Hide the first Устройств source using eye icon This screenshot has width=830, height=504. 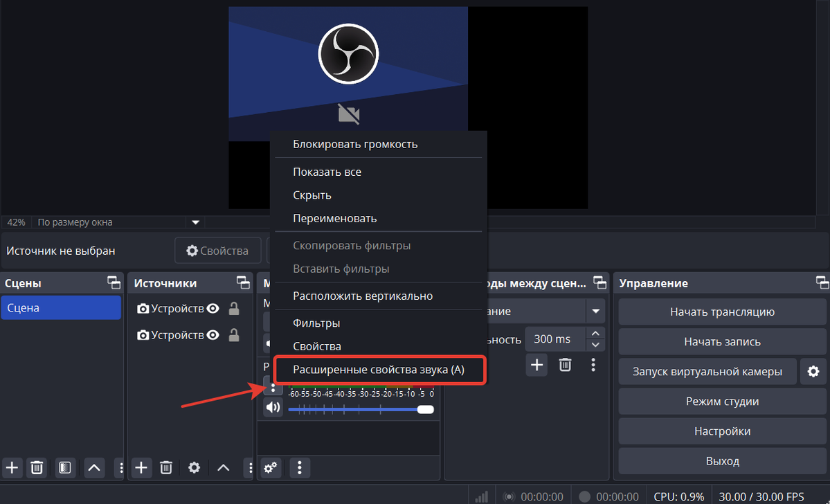pos(213,309)
